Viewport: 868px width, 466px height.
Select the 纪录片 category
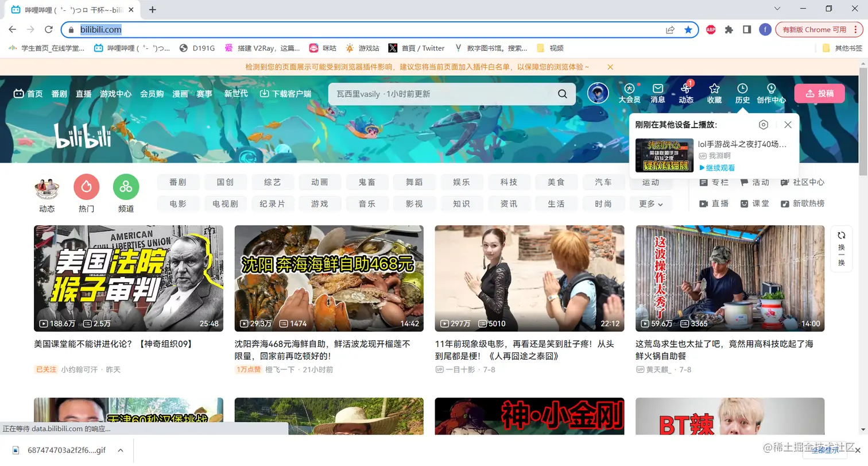click(x=273, y=204)
